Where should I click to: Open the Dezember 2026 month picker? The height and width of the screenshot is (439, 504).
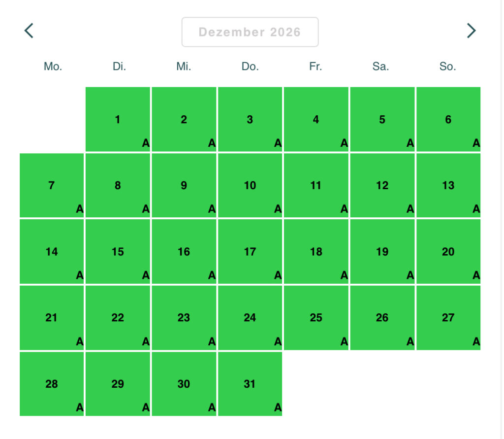(250, 32)
